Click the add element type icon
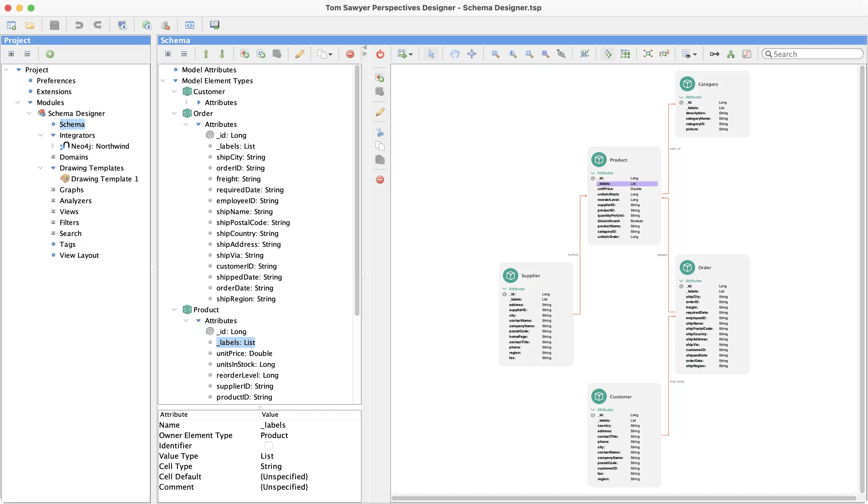868x504 pixels. 245,54
